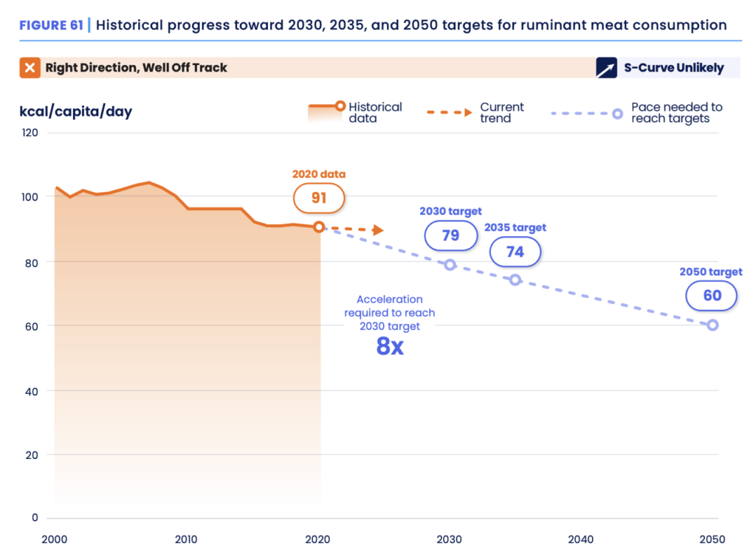Click the S-Curve arrow icon
Screen dimensions: 756x560
(x=606, y=68)
